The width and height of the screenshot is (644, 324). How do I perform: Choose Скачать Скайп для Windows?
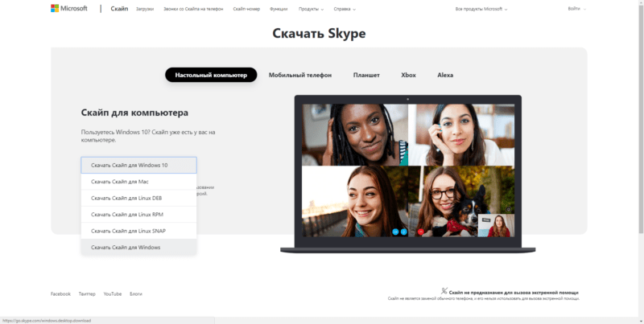[x=138, y=248]
